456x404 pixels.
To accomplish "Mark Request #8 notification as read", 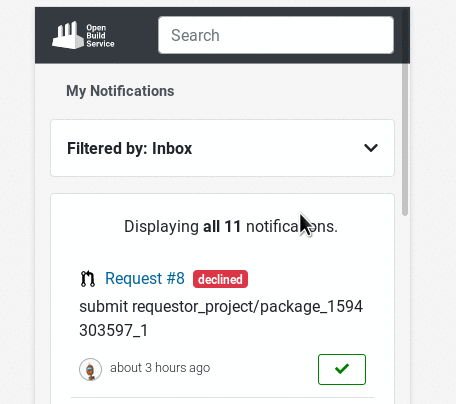I will tap(342, 369).
